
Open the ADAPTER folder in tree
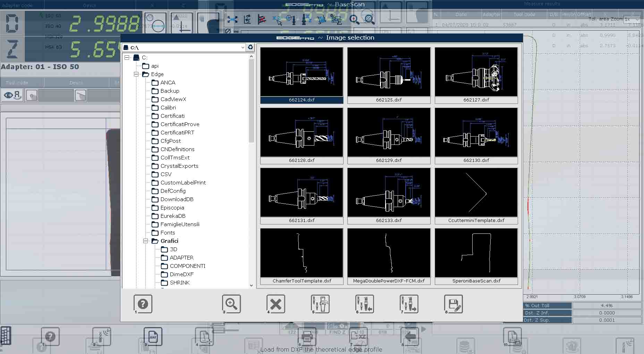click(x=181, y=258)
